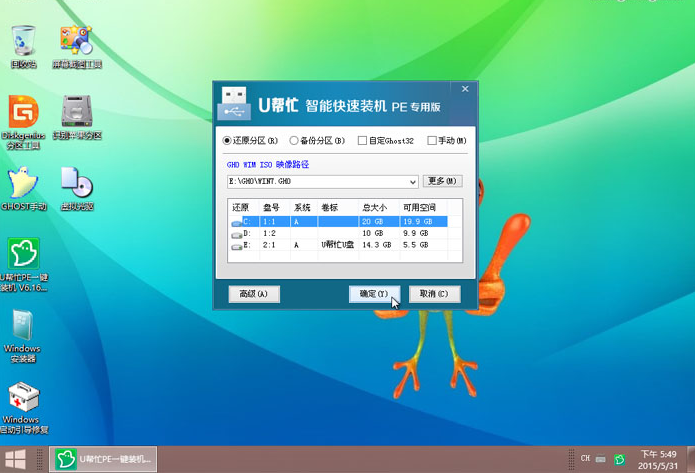Click the 系统 column header
This screenshot has width=695, height=473.
pos(304,207)
